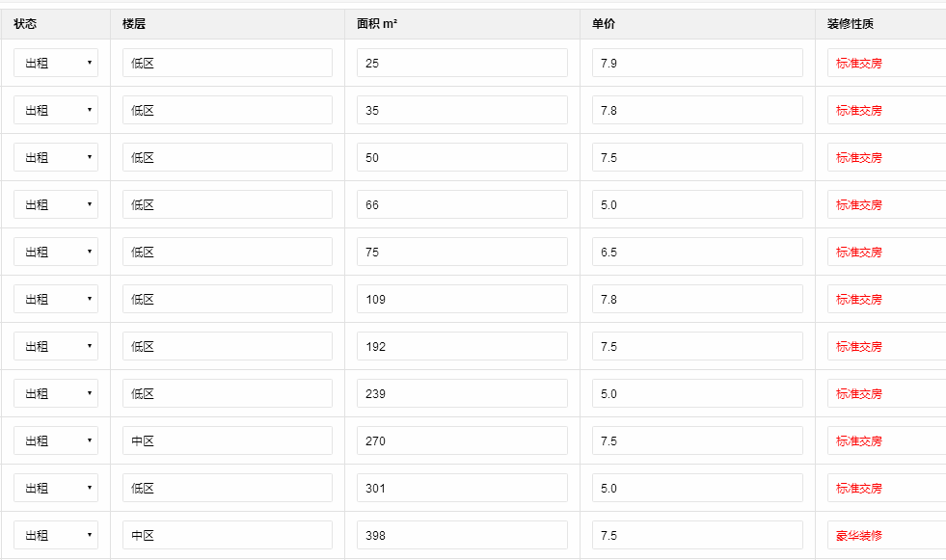Click the 面积 m² column header

click(x=377, y=23)
